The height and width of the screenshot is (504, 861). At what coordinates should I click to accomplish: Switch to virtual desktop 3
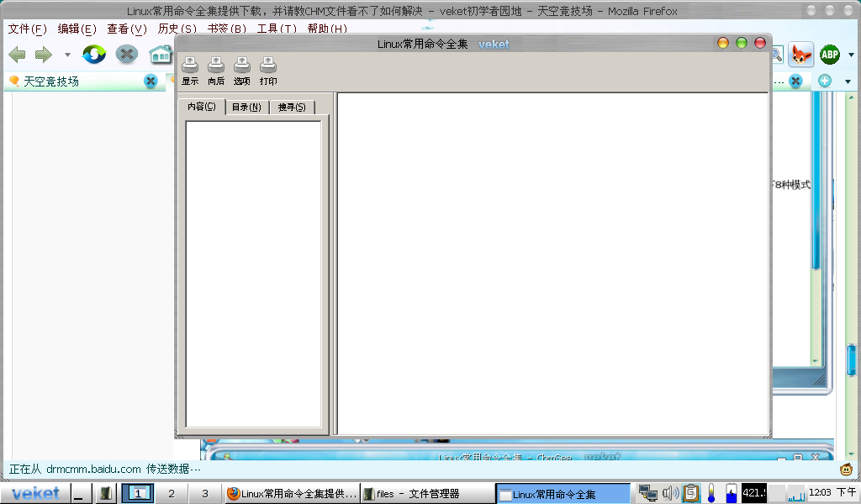pyautogui.click(x=205, y=494)
